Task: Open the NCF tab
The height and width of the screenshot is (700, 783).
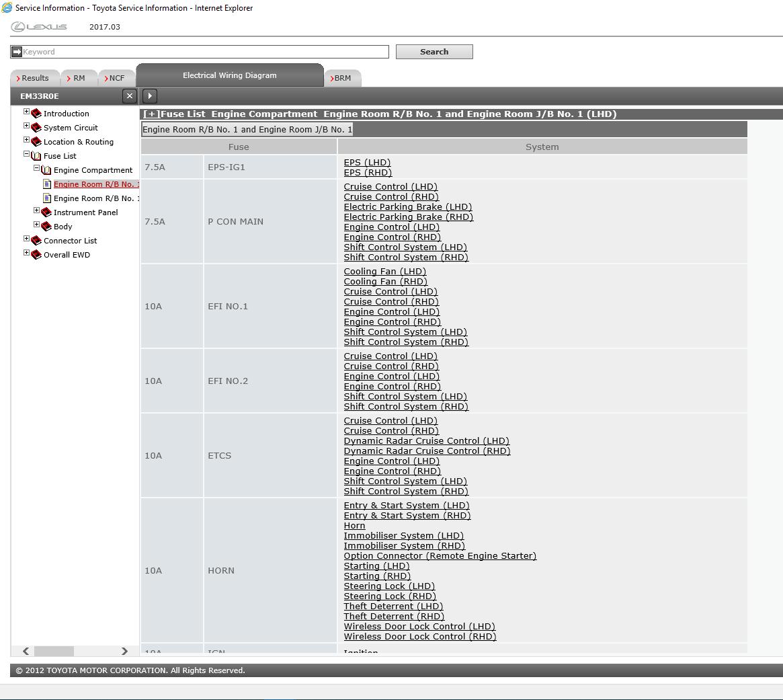Action: pos(116,78)
